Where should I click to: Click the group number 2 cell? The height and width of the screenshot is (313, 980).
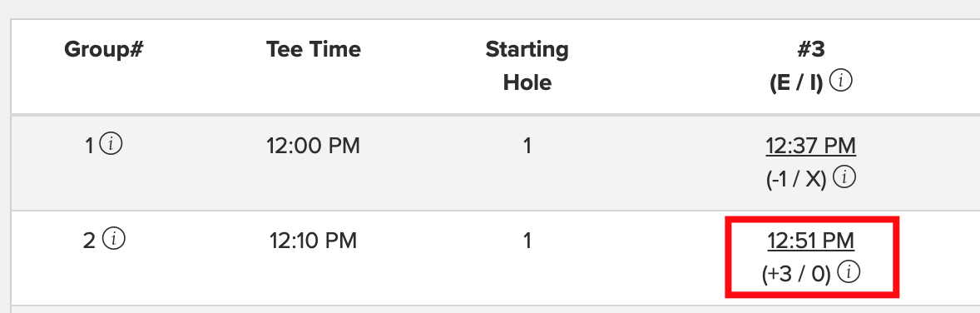pos(89,241)
